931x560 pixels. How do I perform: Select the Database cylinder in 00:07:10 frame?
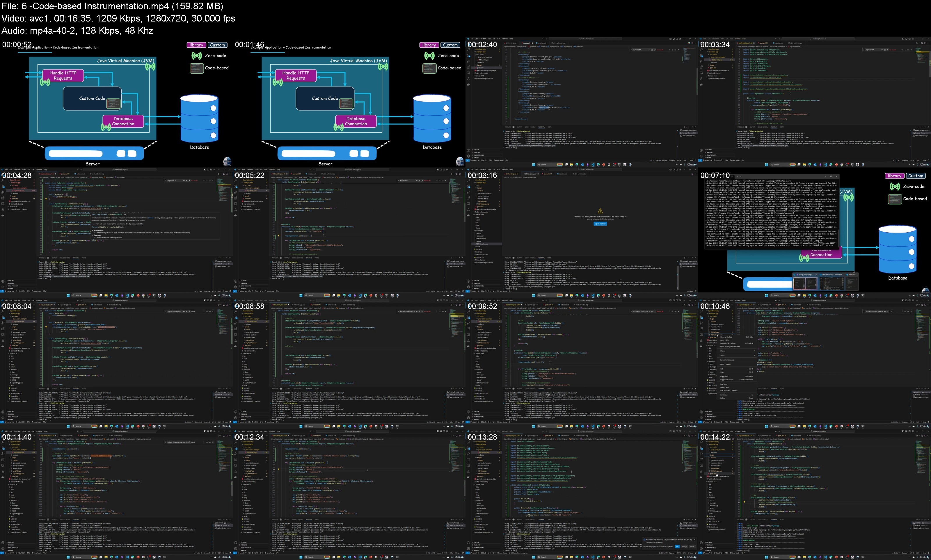click(x=898, y=249)
